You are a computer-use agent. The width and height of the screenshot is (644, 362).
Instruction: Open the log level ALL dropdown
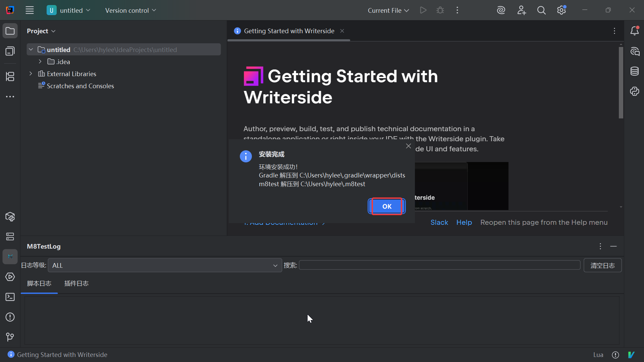(165, 265)
